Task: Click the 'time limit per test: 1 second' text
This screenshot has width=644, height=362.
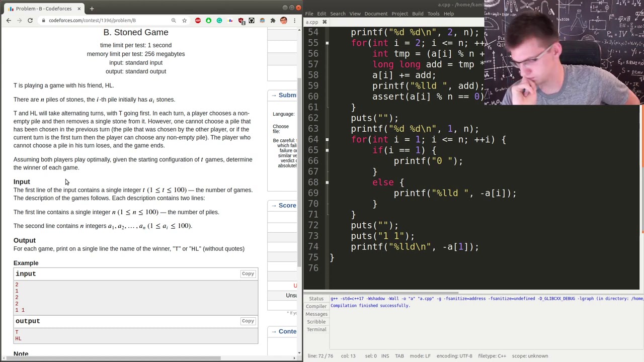Action: click(136, 45)
